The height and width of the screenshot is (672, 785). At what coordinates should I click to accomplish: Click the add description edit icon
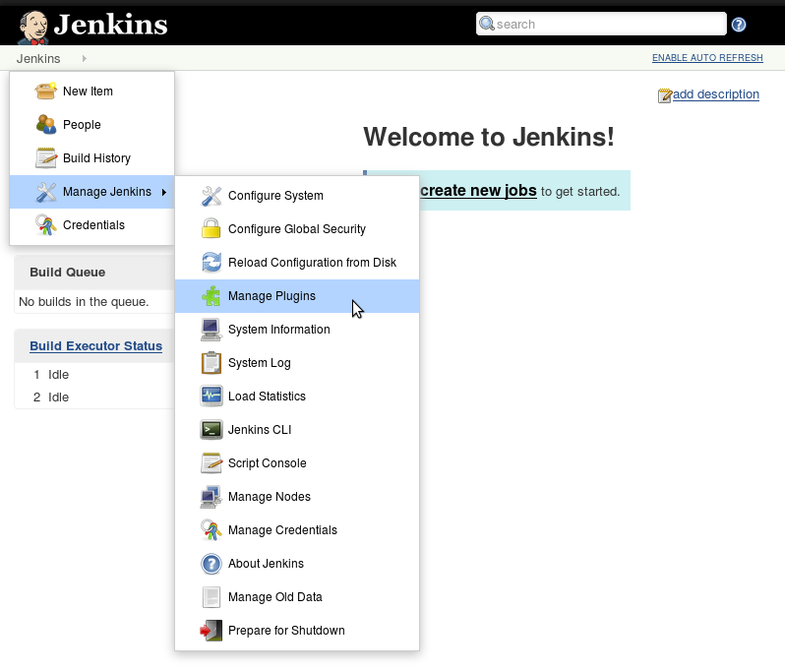tap(665, 95)
